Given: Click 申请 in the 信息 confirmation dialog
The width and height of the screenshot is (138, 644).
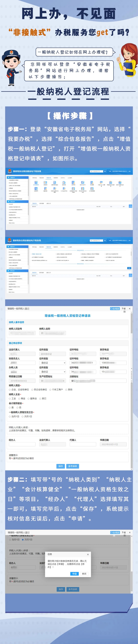Looking at the screenshot, I should (x=75, y=574).
